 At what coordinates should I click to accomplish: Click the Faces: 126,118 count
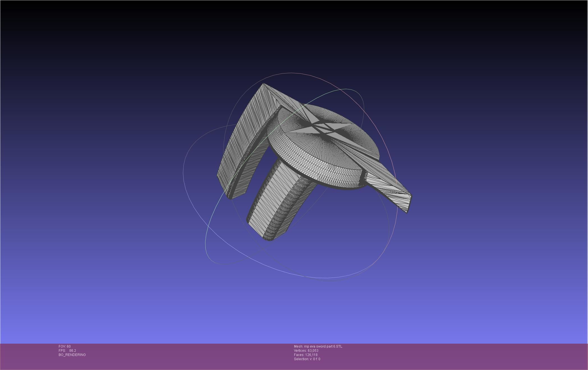tap(306, 355)
